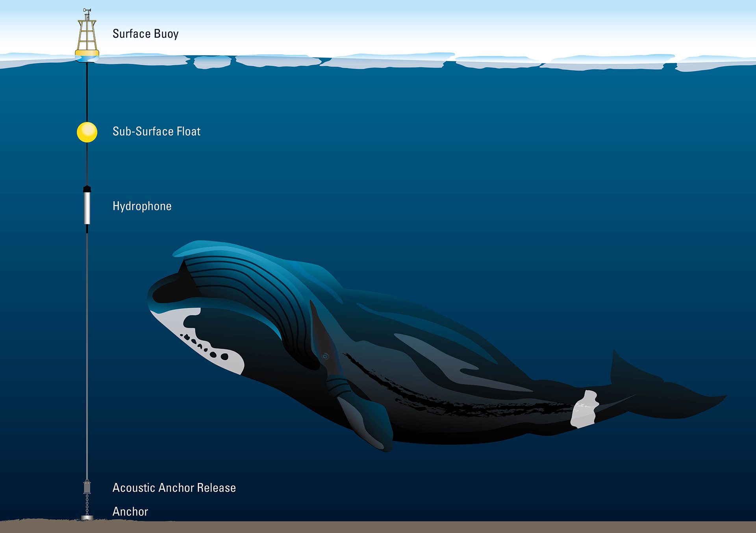The height and width of the screenshot is (533, 756).
Task: Click the 'Sub-Surface Float' label
Action: tap(156, 131)
